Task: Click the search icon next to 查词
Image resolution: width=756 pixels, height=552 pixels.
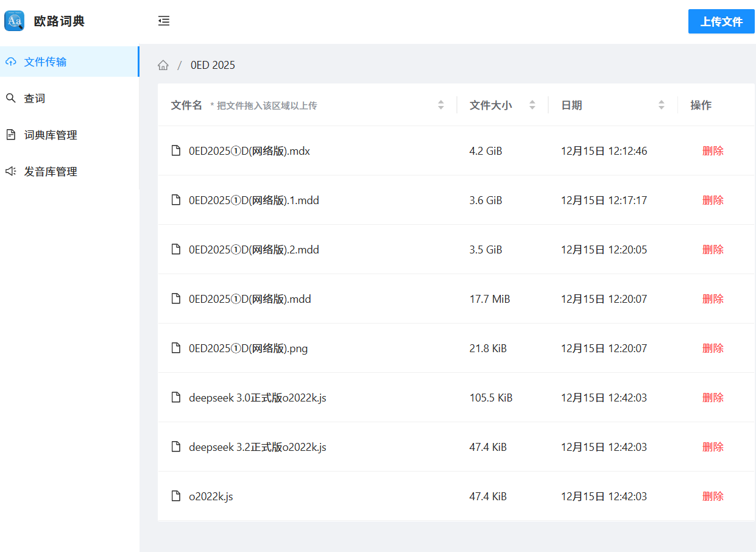Action: (10, 99)
